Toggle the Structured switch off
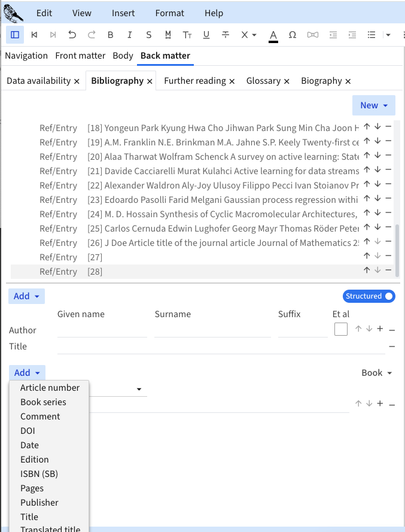Viewport: 405px width, 532px height. pyautogui.click(x=369, y=296)
